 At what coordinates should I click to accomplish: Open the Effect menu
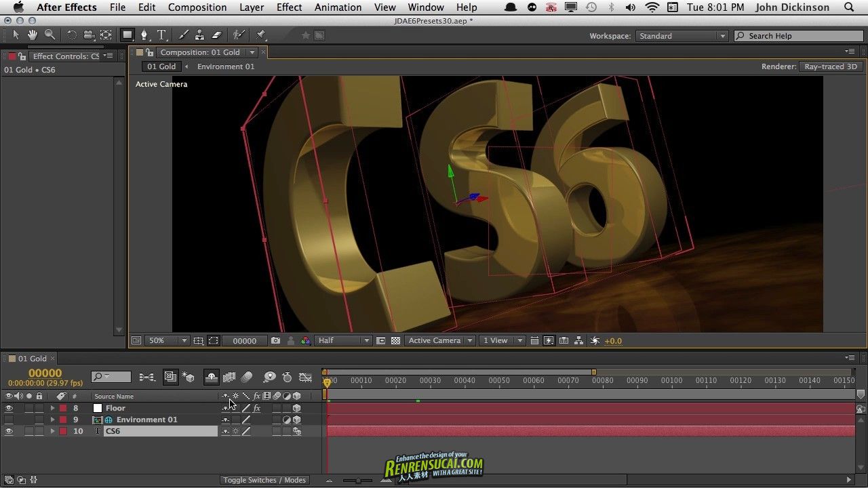(289, 7)
